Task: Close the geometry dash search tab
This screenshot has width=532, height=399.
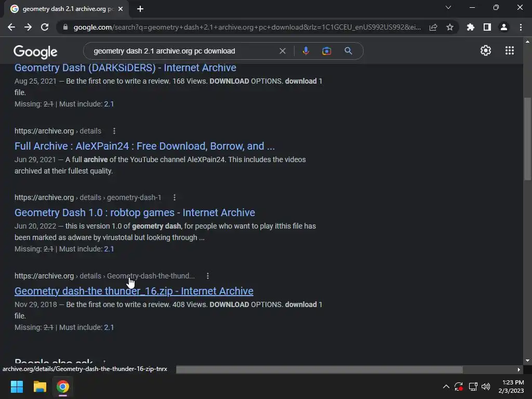Action: 121,9
